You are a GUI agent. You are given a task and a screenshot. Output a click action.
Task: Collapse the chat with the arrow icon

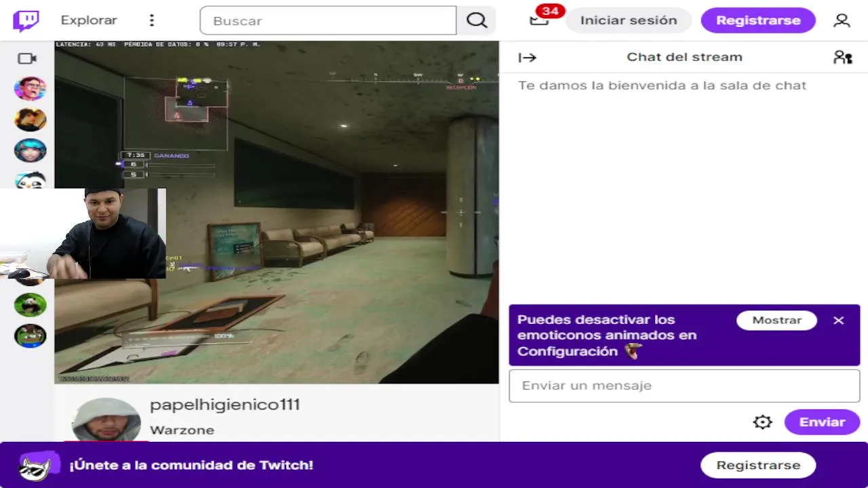click(x=527, y=58)
